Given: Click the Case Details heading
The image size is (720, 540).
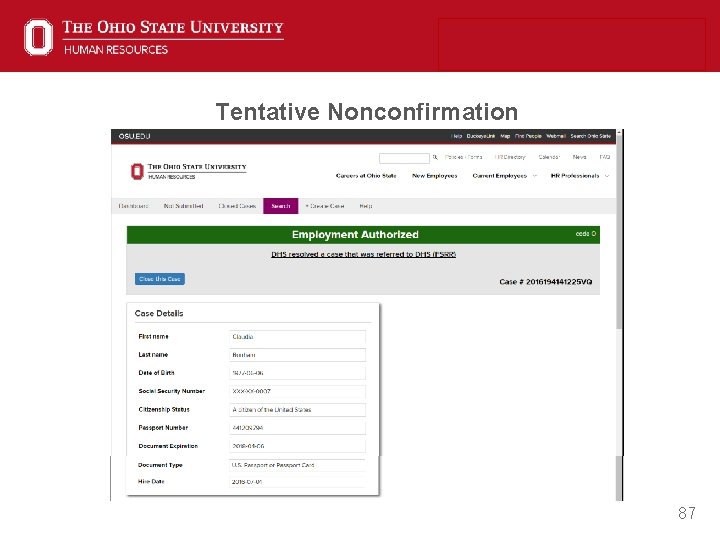Looking at the screenshot, I should [x=159, y=313].
